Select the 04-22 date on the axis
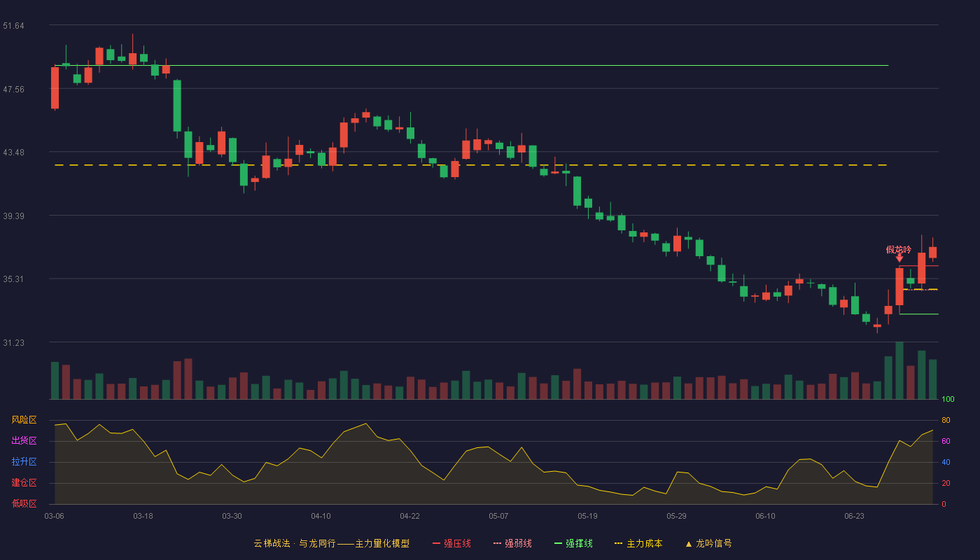The height and width of the screenshot is (560, 980). tap(409, 516)
